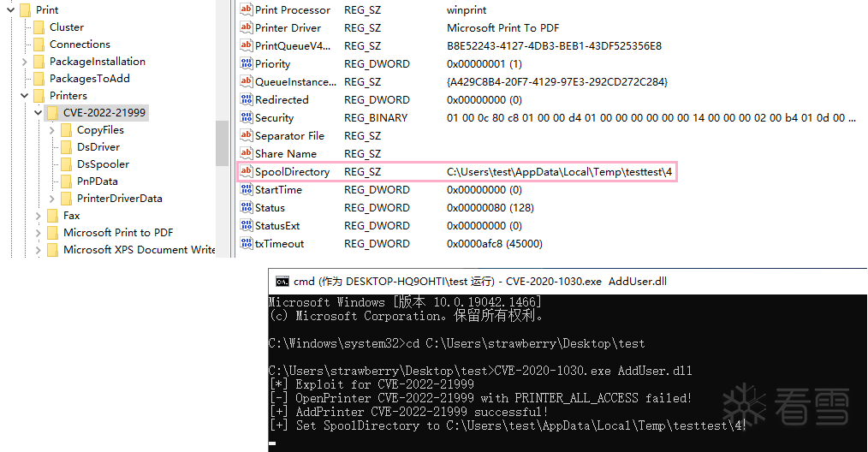Click the Priority DWORD value icon
This screenshot has width=868, height=452.
click(247, 63)
